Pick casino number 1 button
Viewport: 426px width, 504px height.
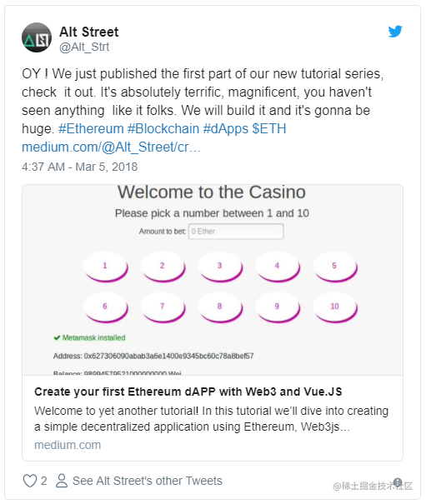(x=105, y=266)
